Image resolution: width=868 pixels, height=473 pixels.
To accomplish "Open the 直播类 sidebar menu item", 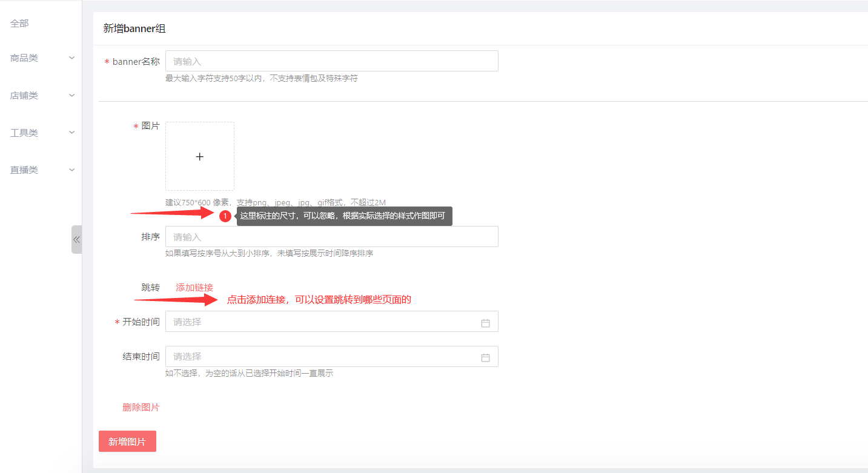I will coord(24,170).
